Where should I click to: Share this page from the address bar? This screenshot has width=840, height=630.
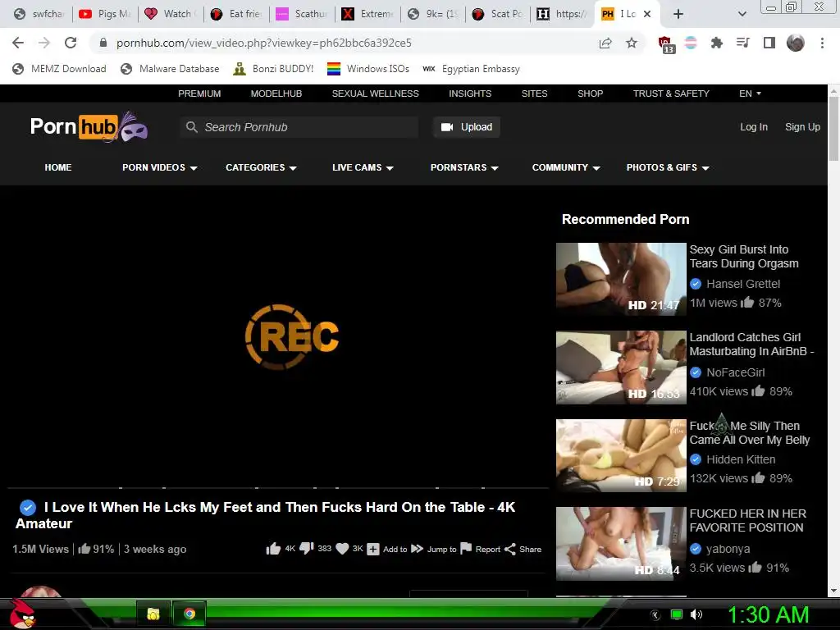(605, 43)
